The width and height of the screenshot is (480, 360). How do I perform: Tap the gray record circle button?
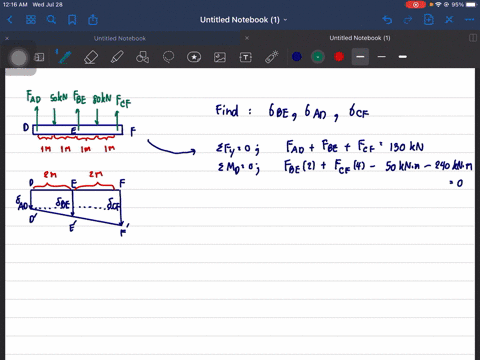[19, 58]
